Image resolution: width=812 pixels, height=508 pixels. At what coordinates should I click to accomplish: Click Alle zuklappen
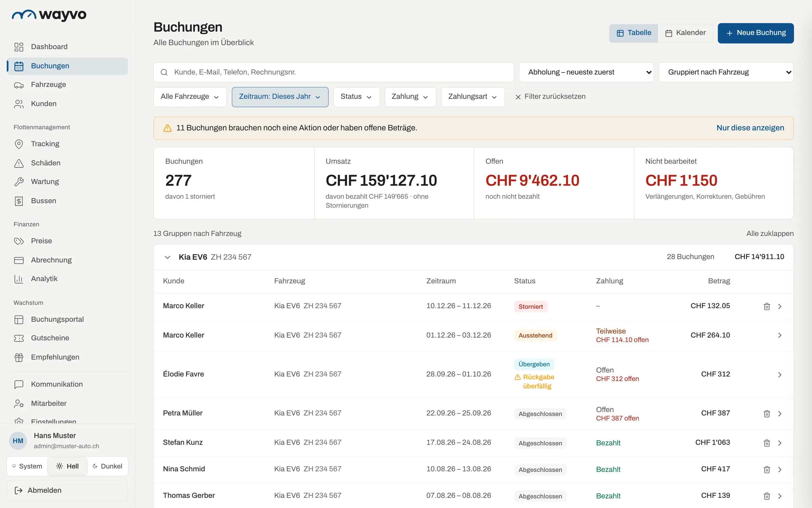point(770,234)
